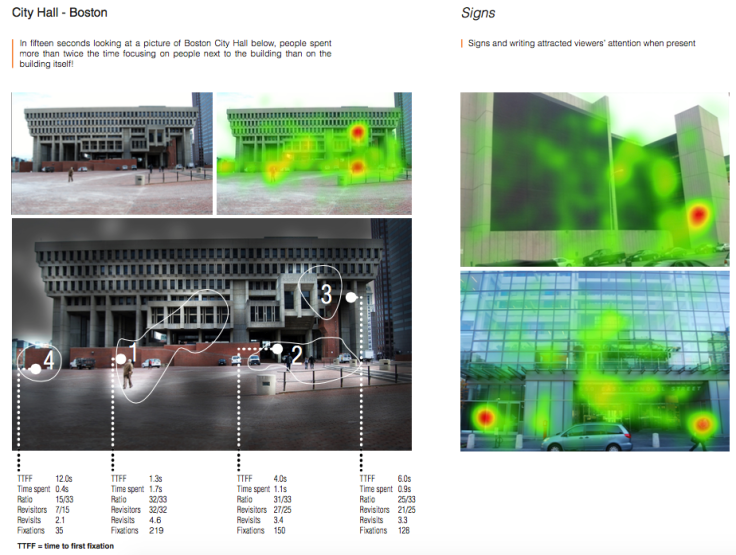Click bottom-left red hotspot on glass building image
Viewport: 736px width, 555px height.
click(x=486, y=416)
